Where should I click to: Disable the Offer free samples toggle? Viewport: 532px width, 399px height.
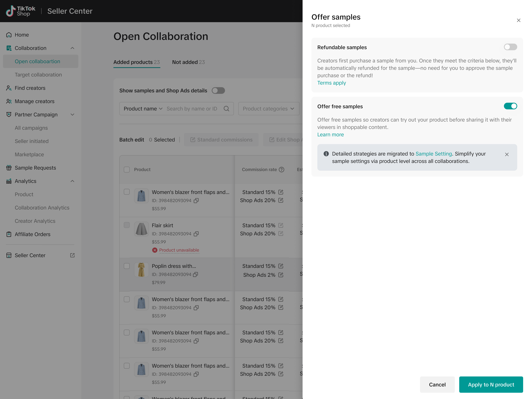click(510, 106)
